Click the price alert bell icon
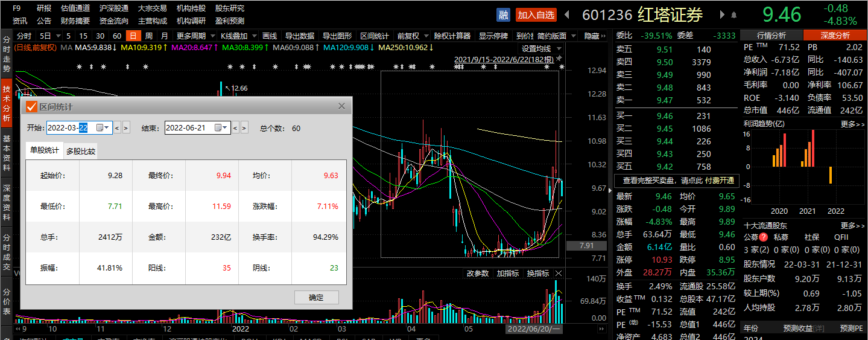Image resolution: width=868 pixels, height=340 pixels. (x=734, y=14)
